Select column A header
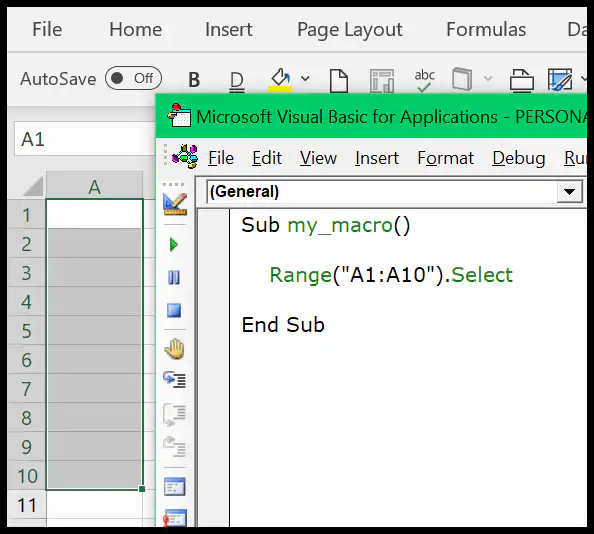 tap(94, 186)
